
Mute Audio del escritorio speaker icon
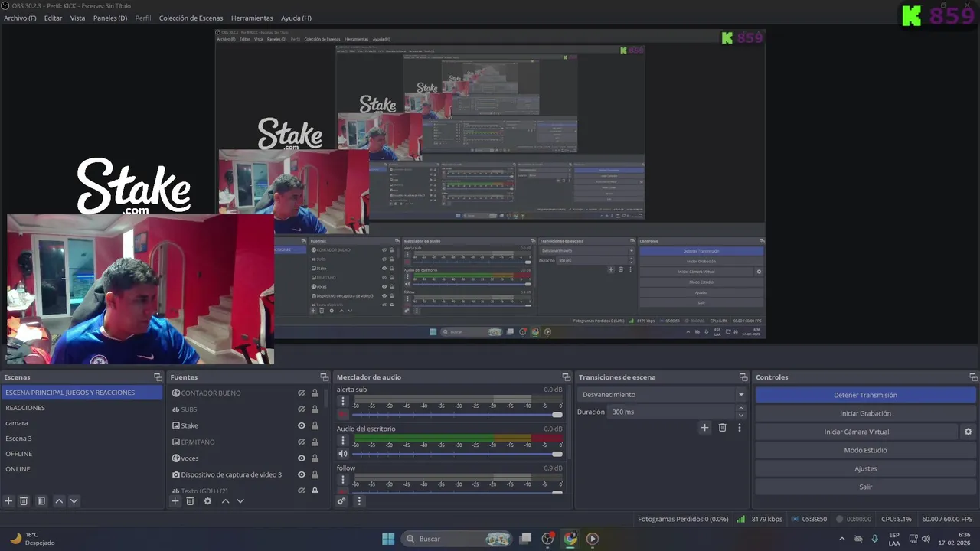(343, 454)
